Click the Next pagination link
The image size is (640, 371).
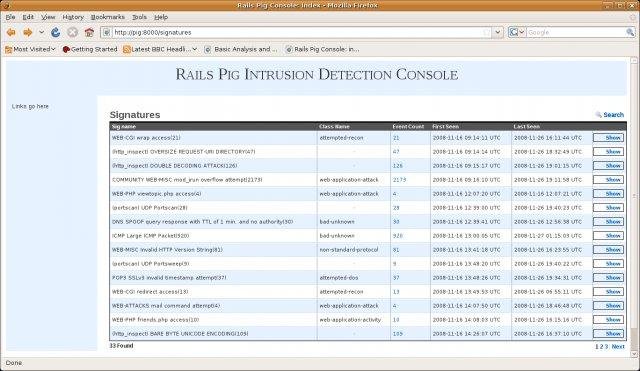[x=618, y=347]
